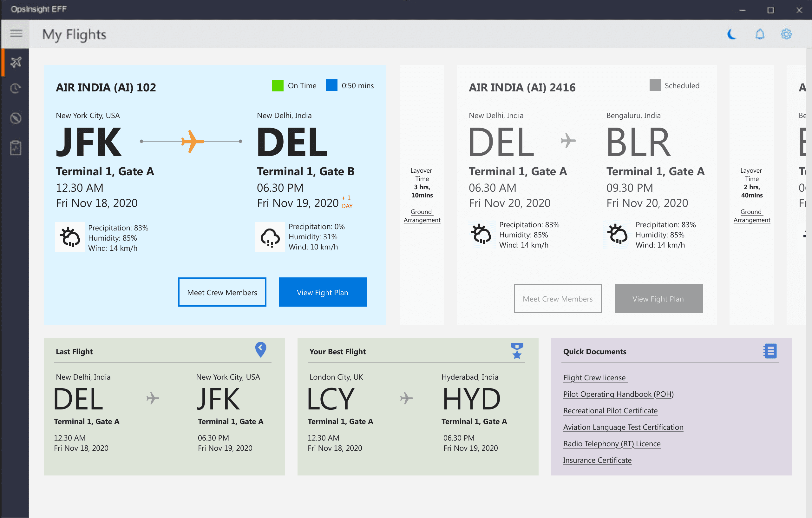The height and width of the screenshot is (518, 812).
Task: Open Radio Telephony (RT) Licence link
Action: pos(612,444)
